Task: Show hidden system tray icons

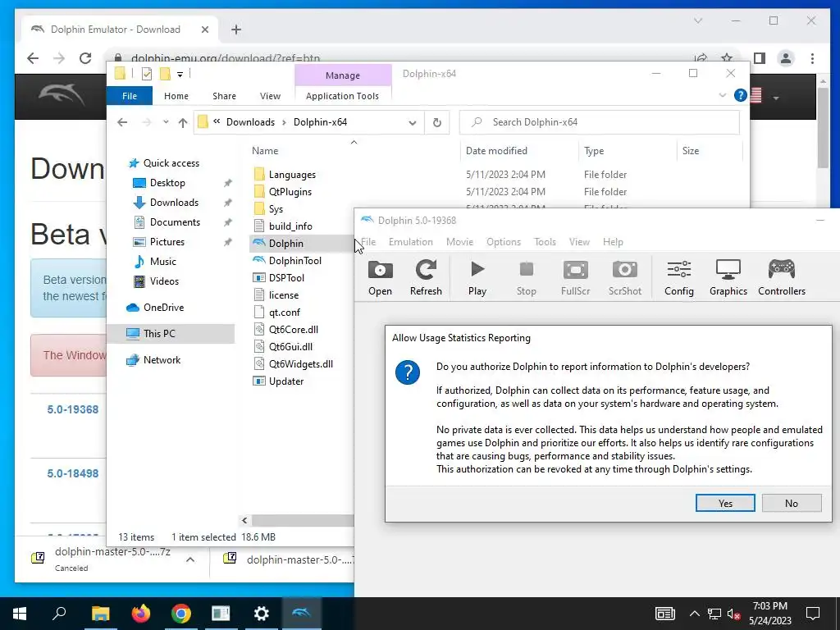Action: pos(694,614)
